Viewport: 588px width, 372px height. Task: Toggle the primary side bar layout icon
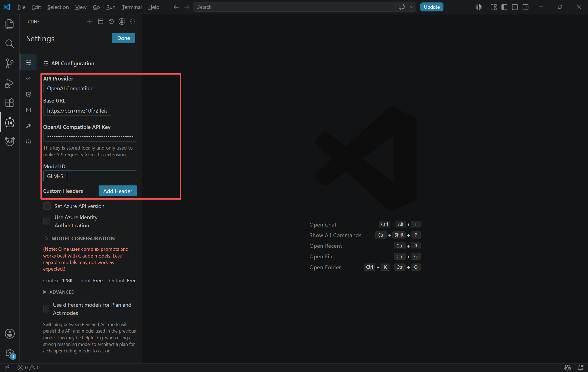click(504, 7)
